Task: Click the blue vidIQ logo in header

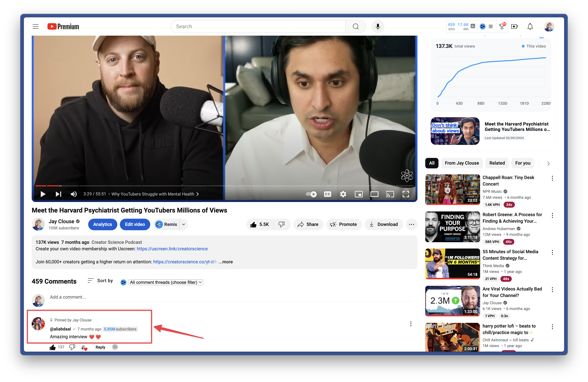Action: tap(482, 26)
